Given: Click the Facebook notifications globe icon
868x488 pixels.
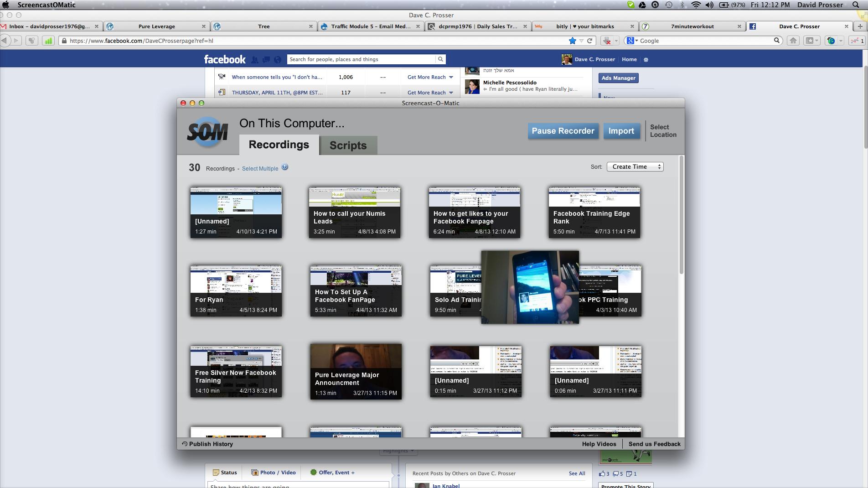Looking at the screenshot, I should coord(278,59).
